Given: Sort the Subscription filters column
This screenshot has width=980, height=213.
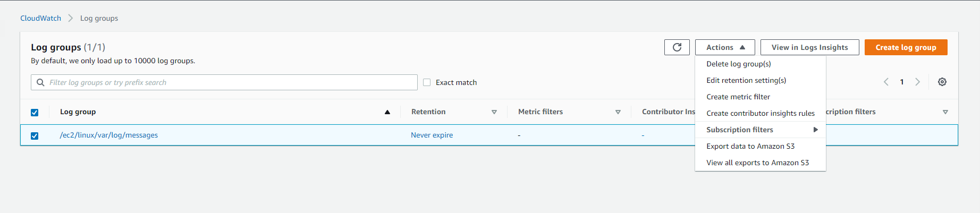Looking at the screenshot, I should (945, 112).
